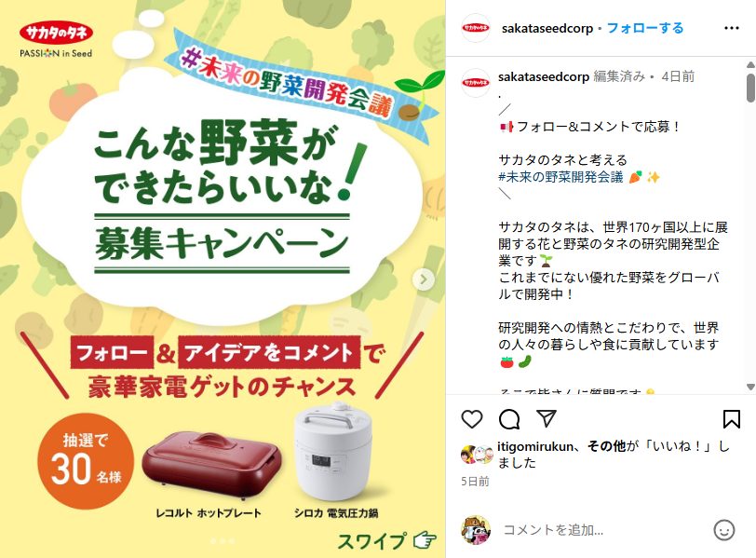Screen dimensions: 756x558
Task: Open the emoji picker smiley icon
Action: pyautogui.click(x=723, y=530)
